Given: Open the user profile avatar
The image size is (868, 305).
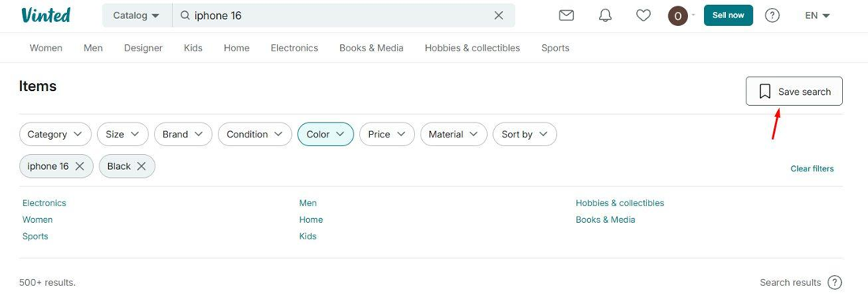Looking at the screenshot, I should (678, 16).
